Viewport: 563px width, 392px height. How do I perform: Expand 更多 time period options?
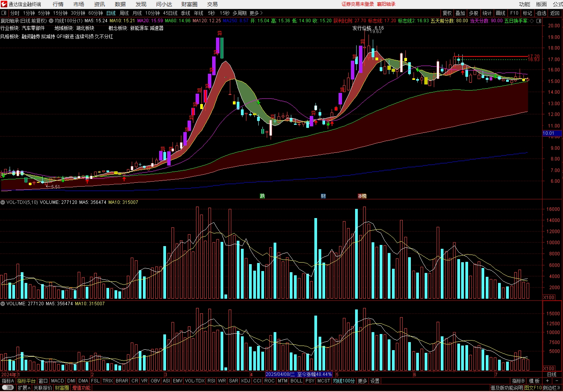[x=256, y=13]
